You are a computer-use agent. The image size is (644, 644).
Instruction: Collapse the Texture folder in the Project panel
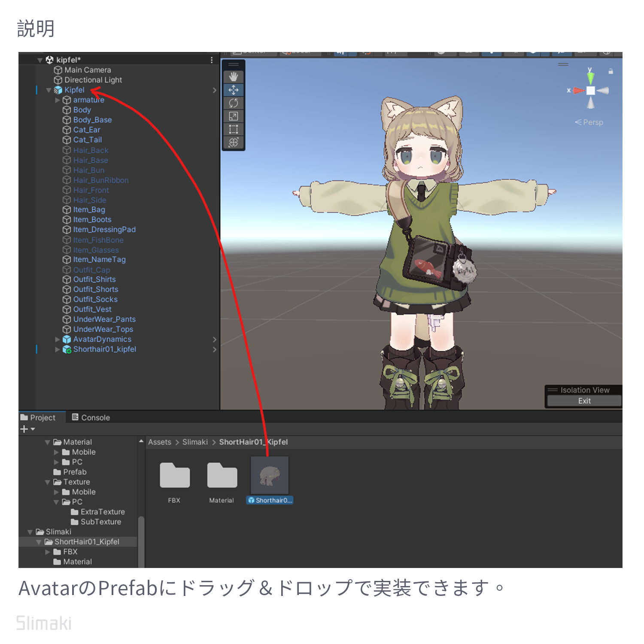click(47, 482)
